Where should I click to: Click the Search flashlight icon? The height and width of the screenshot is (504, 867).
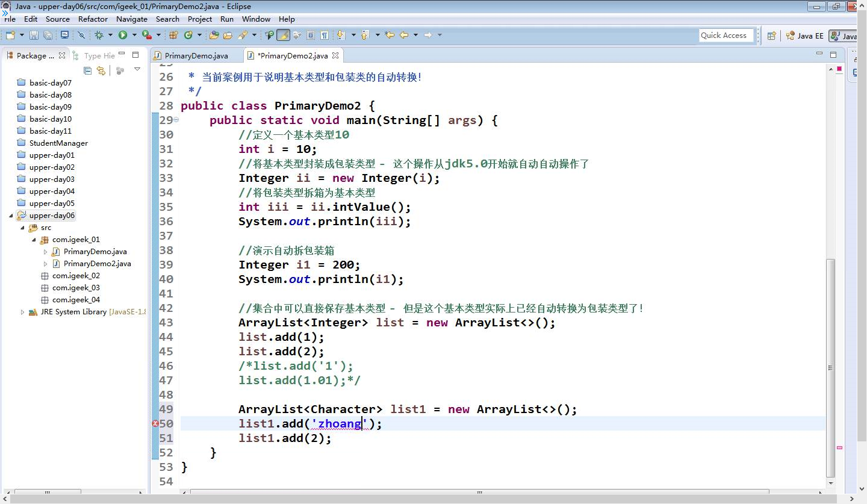[243, 35]
